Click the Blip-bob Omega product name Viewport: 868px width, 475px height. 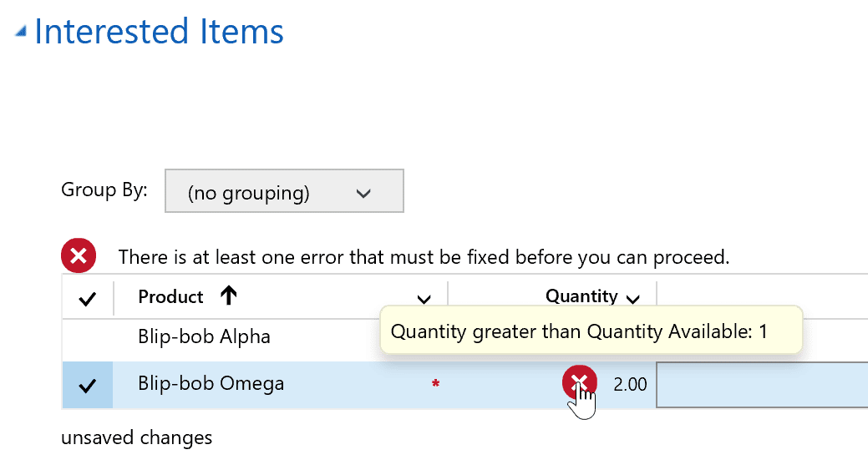tap(211, 383)
